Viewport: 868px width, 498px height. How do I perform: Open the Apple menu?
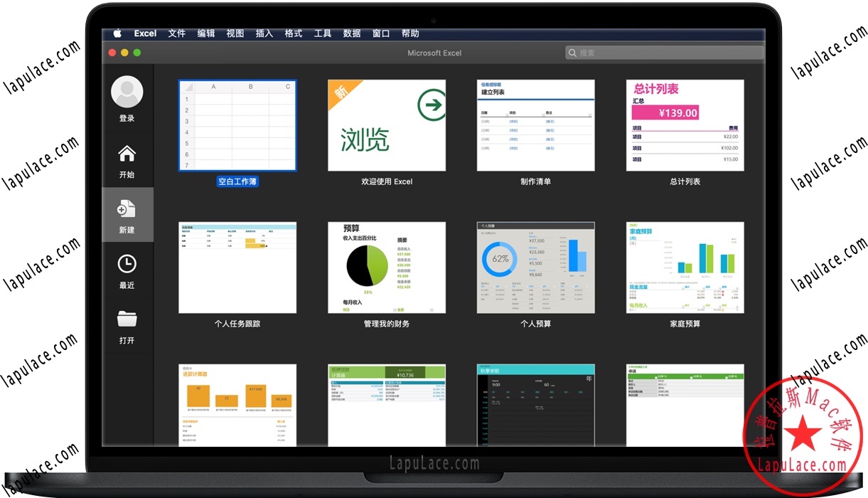click(x=117, y=33)
